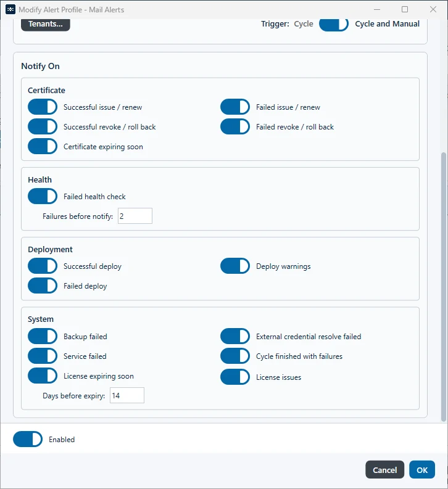The image size is (448, 489).
Task: Switch off Deploy warnings alert
Action: 235,266
